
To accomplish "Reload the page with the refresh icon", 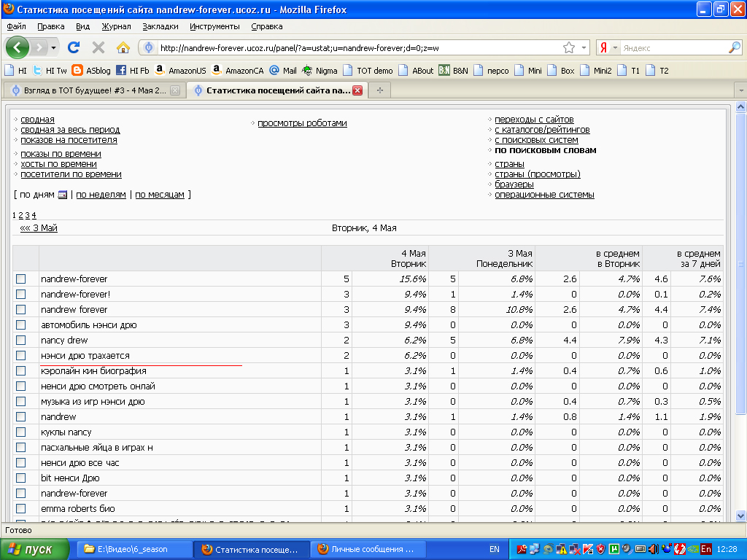I will [x=74, y=47].
